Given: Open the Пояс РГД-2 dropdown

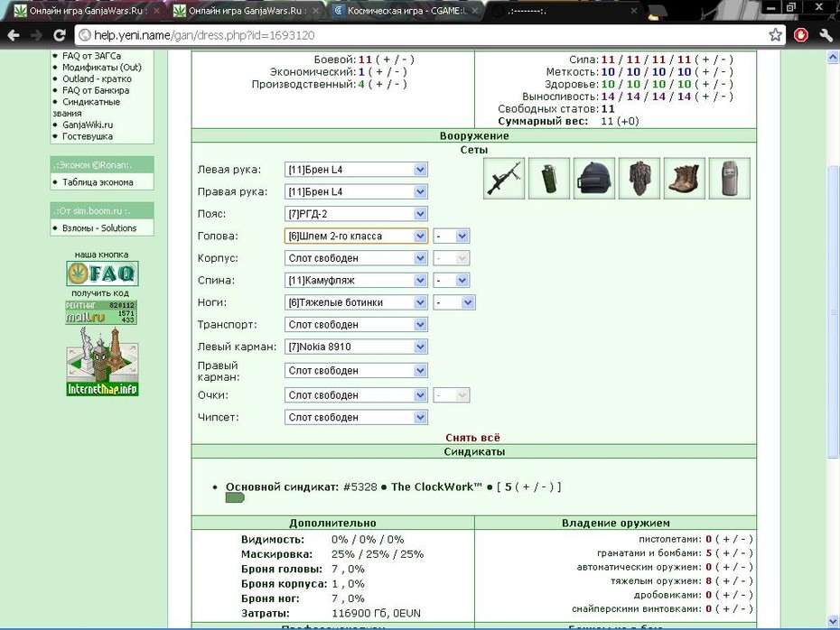Looking at the screenshot, I should coord(356,214).
